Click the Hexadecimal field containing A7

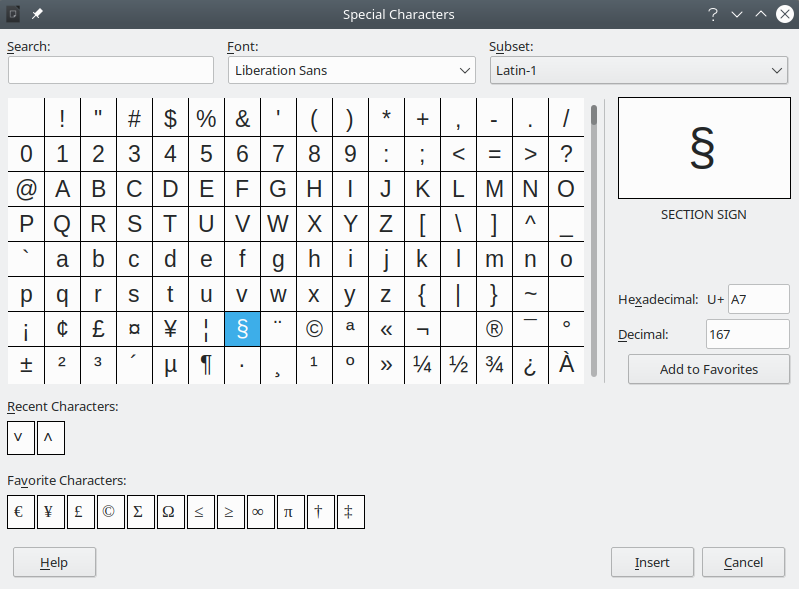[x=758, y=299]
